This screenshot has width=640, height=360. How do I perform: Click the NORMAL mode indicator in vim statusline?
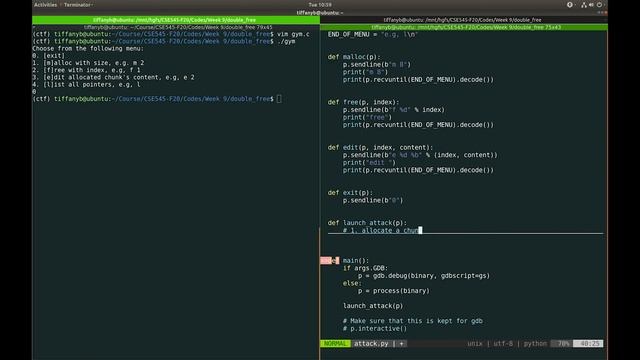pyautogui.click(x=335, y=344)
